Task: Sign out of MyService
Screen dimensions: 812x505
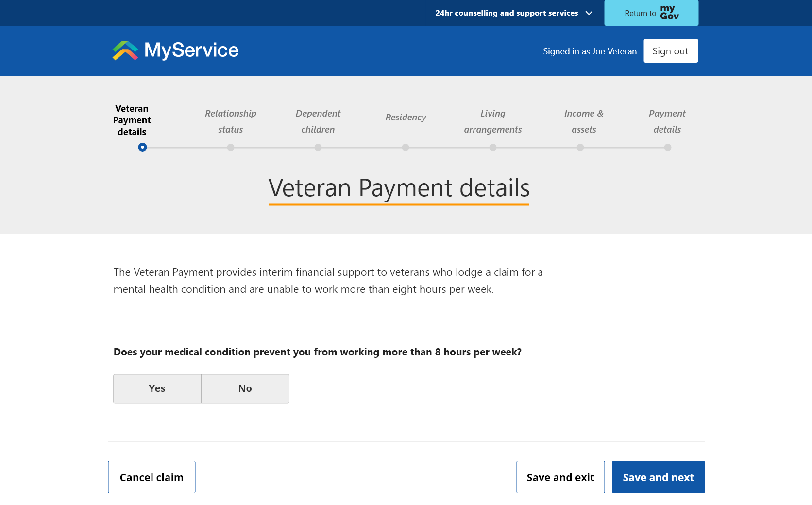Action: point(671,51)
